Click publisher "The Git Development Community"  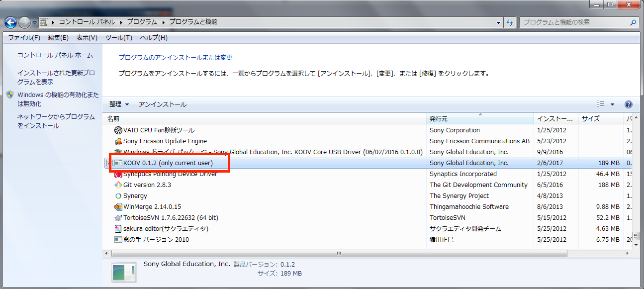[x=478, y=185]
